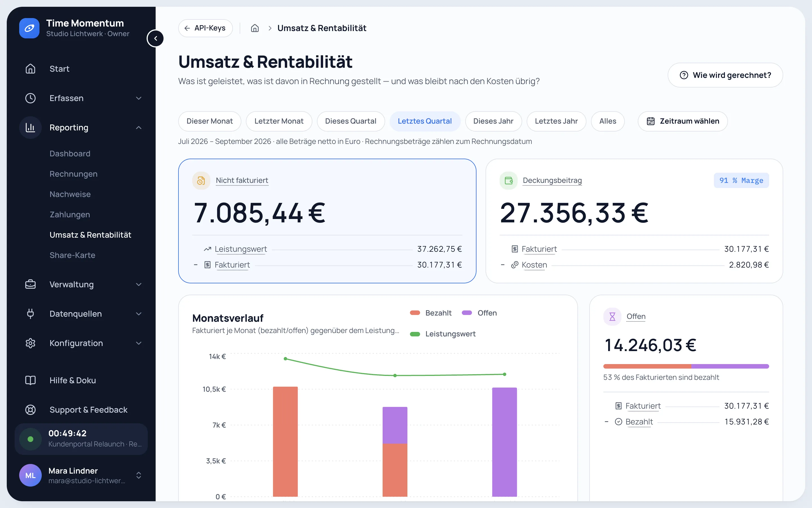Expand the Verwaltung section chevron
The image size is (812, 508).
coord(139,284)
